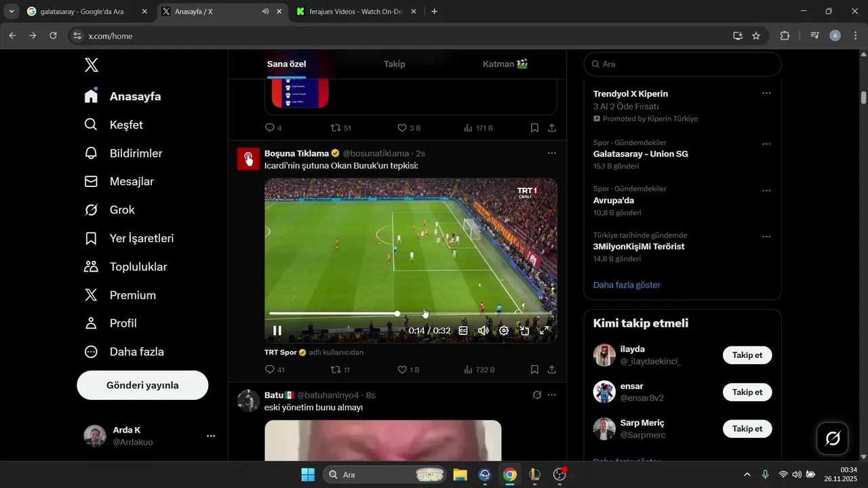This screenshot has height=488, width=868.
Task: Open more options on Batu post
Action: pos(552,395)
